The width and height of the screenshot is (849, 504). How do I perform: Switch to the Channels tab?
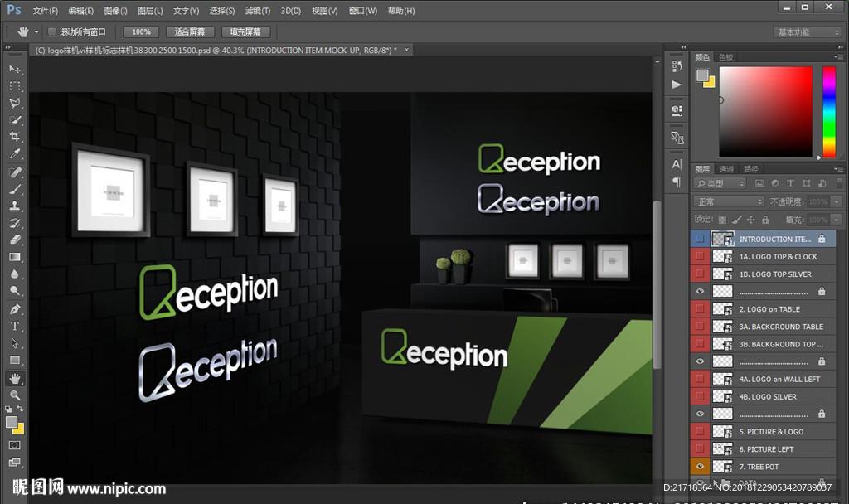coord(726,169)
